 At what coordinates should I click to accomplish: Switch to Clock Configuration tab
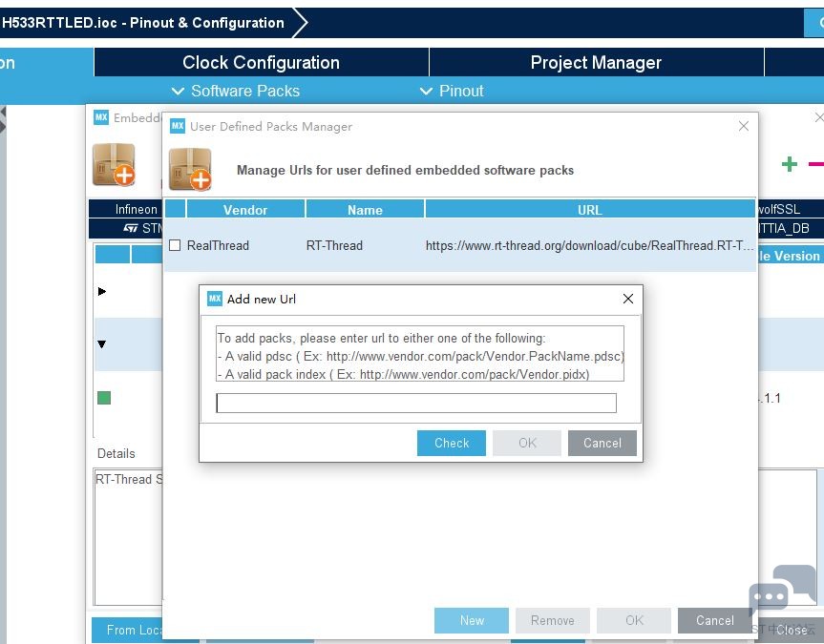point(262,63)
